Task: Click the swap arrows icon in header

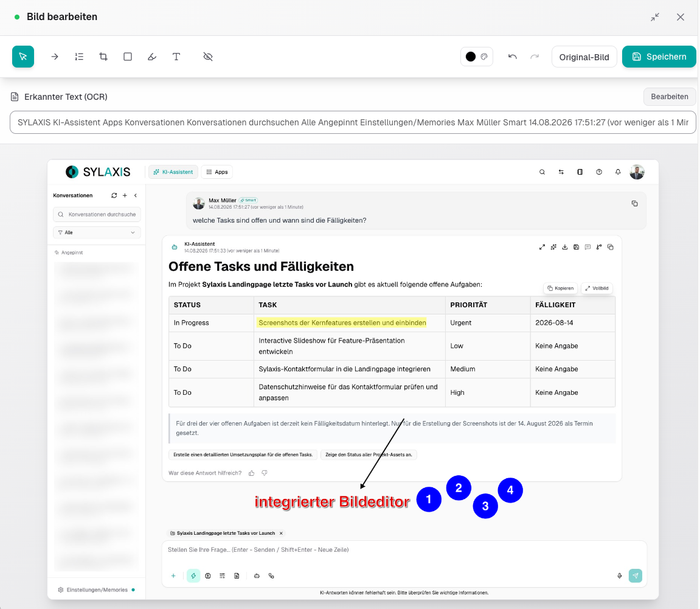Action: (x=561, y=172)
